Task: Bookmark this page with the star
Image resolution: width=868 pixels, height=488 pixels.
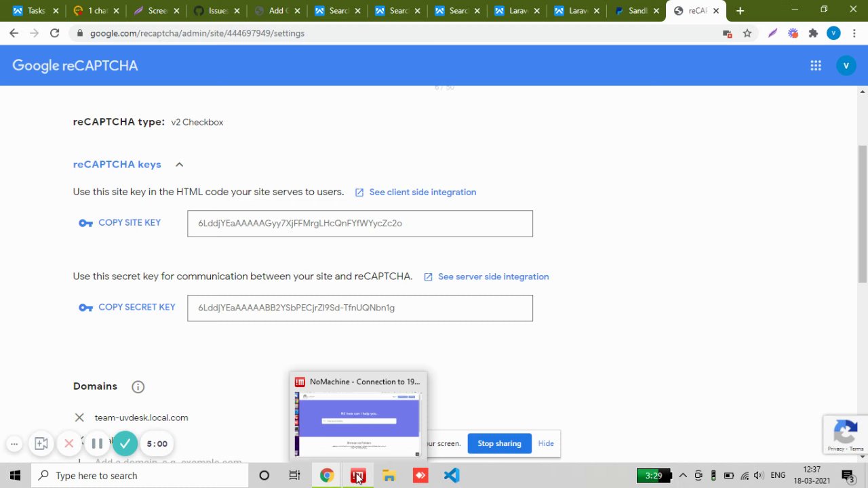Action: (x=747, y=33)
